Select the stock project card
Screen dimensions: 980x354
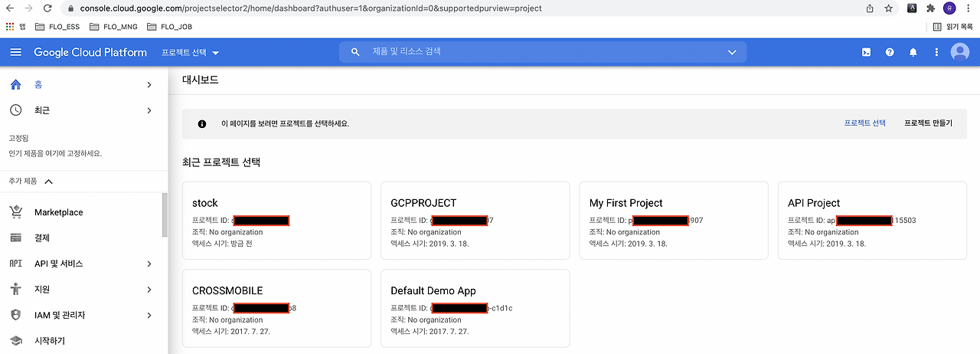[276, 221]
